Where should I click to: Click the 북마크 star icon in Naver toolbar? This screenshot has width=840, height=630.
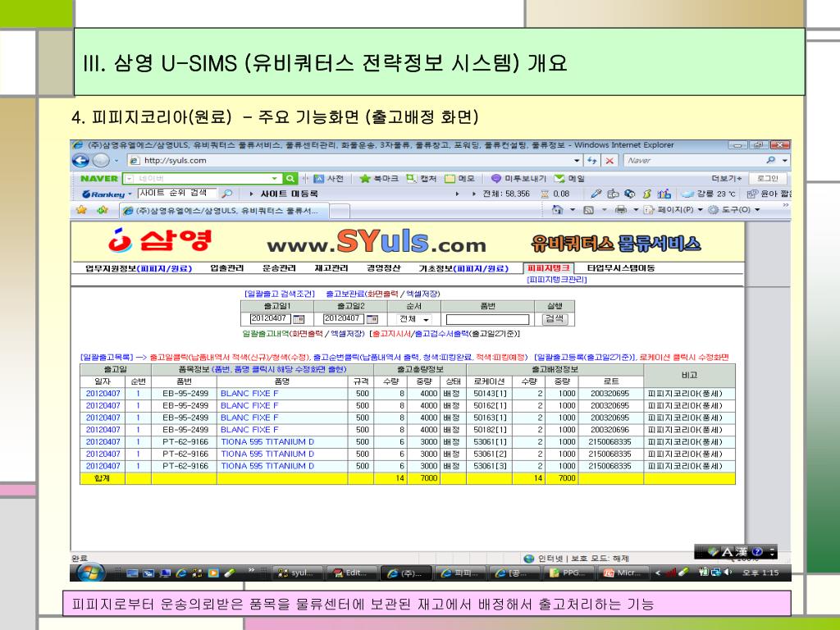pyautogui.click(x=364, y=178)
